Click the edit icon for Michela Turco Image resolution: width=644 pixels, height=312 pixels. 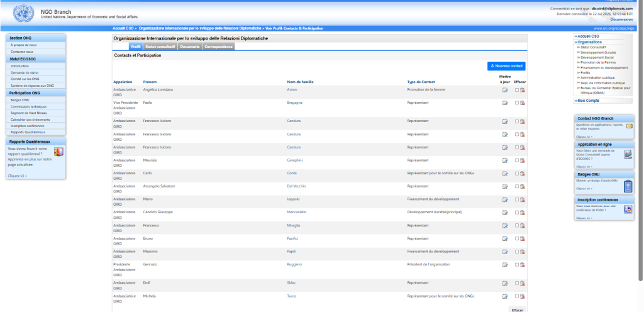pyautogui.click(x=505, y=296)
